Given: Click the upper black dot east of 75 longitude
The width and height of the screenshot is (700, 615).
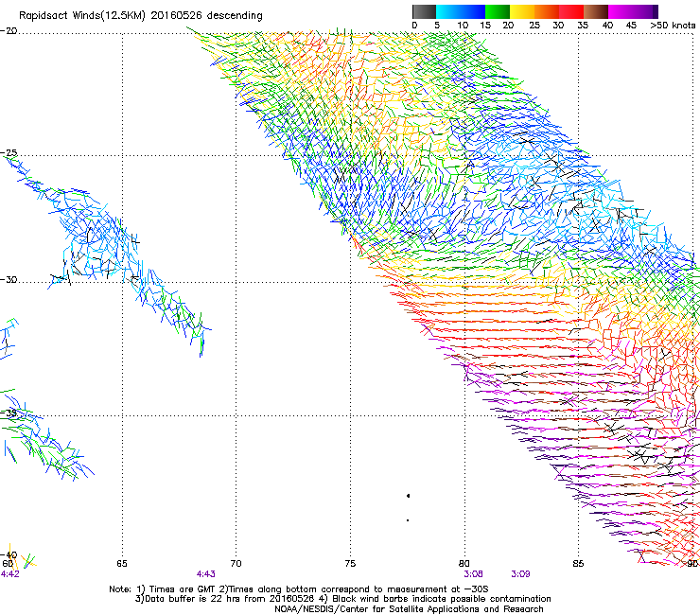Looking at the screenshot, I should point(408,496).
